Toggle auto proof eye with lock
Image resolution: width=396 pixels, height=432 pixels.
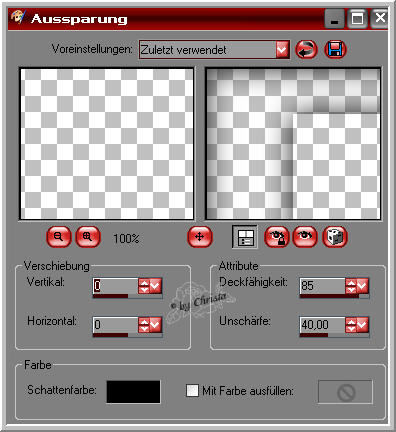[276, 237]
